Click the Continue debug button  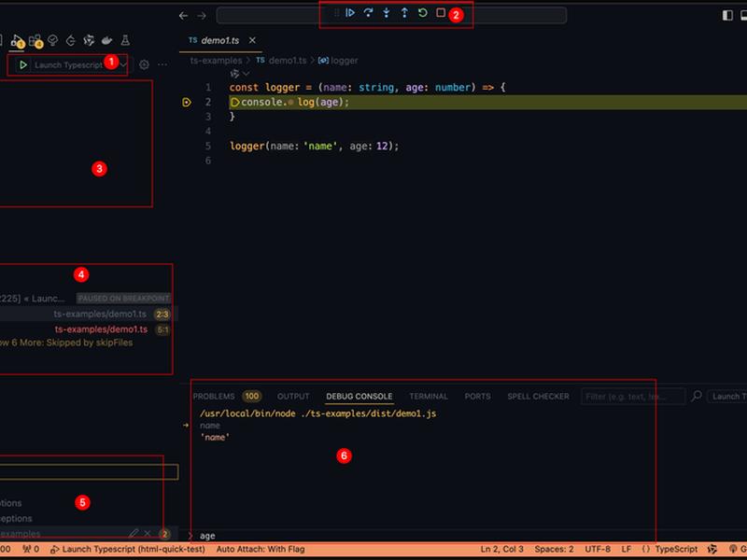point(350,13)
